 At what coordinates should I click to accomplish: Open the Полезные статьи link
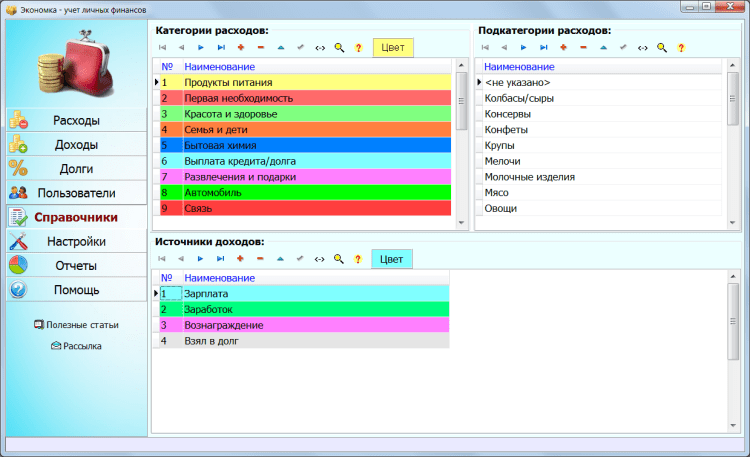tap(77, 325)
